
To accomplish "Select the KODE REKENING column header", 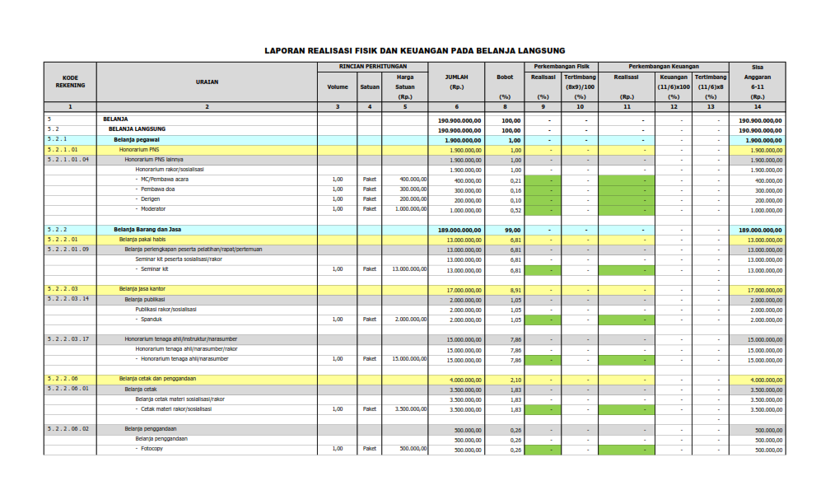I will [x=70, y=82].
